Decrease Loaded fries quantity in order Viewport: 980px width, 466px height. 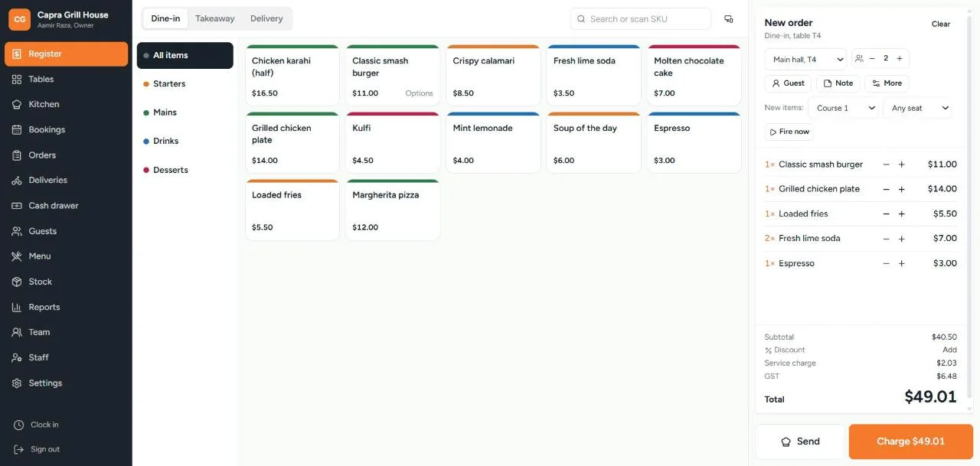[x=887, y=214]
